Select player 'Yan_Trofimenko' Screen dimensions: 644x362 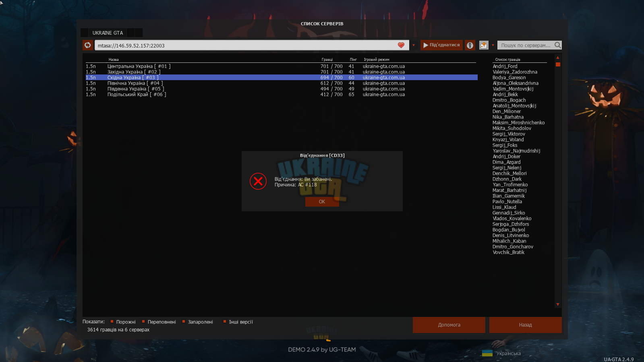(510, 184)
